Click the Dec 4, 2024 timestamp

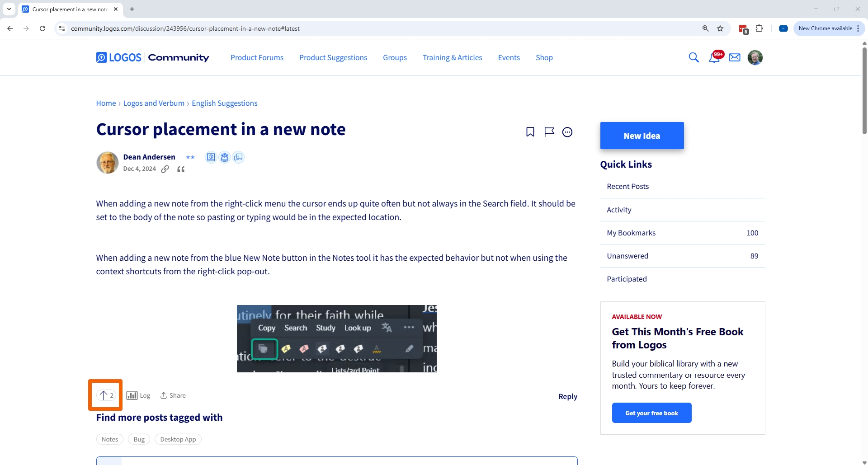[x=139, y=169]
